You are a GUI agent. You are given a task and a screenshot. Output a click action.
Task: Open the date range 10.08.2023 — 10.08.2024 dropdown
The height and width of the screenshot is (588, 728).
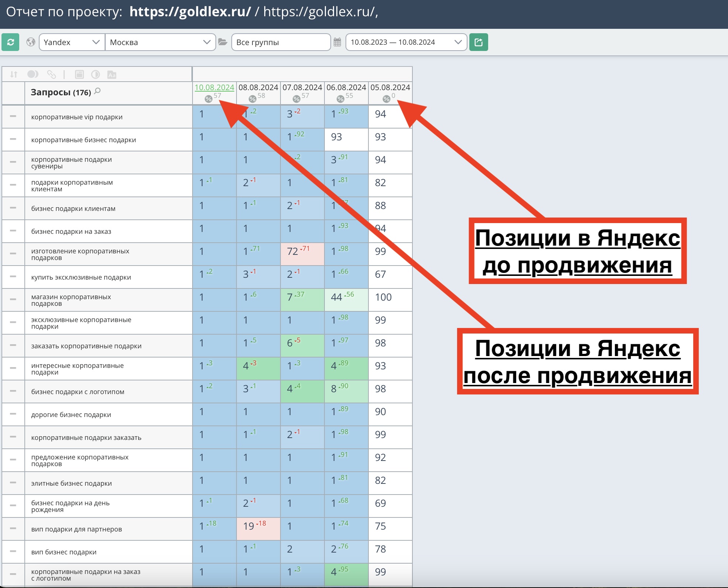coord(406,42)
